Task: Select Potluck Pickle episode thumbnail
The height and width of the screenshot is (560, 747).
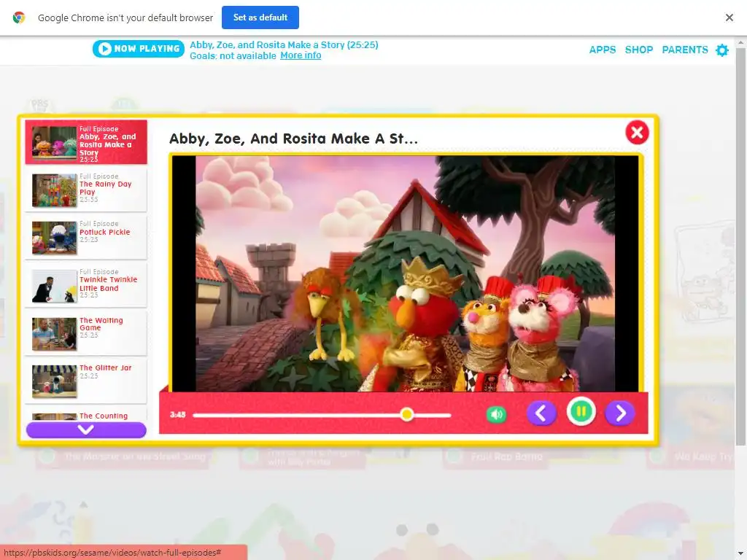Action: coord(54,238)
